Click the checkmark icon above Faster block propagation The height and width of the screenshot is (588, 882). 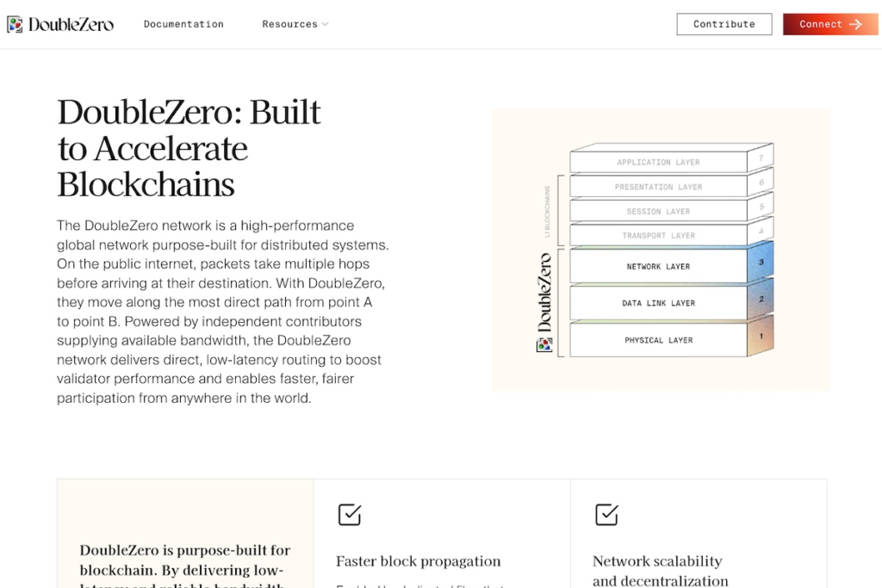[x=350, y=514]
